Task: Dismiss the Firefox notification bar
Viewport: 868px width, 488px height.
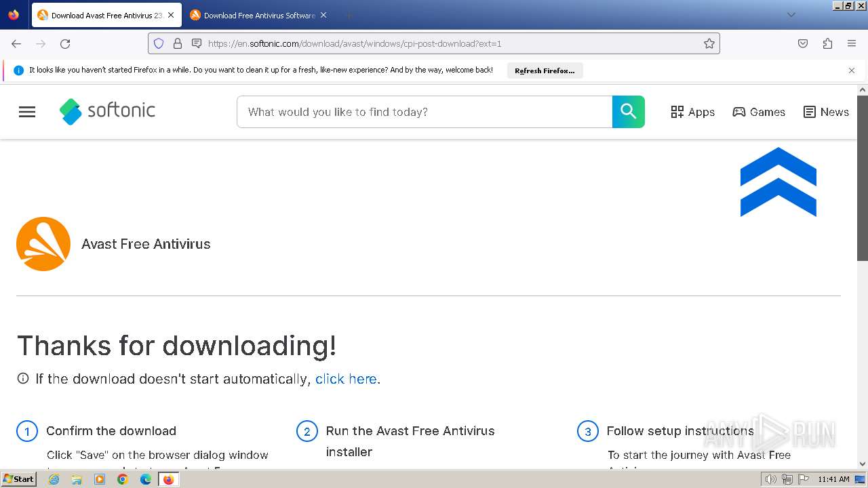Action: point(852,70)
